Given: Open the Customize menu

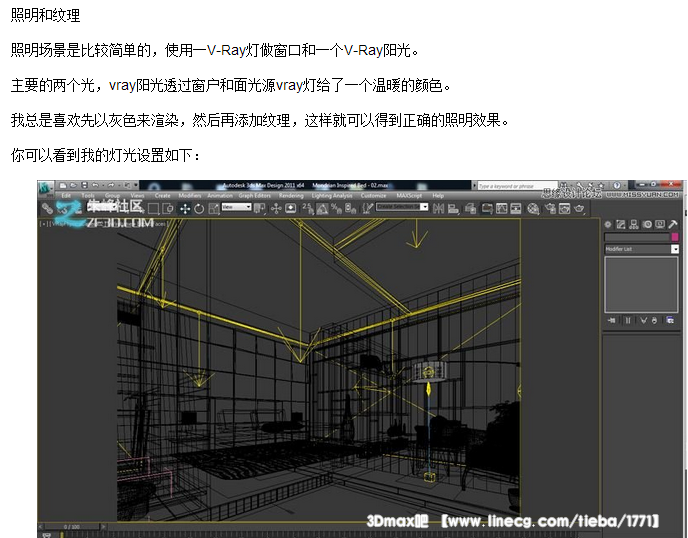Looking at the screenshot, I should coord(373,196).
